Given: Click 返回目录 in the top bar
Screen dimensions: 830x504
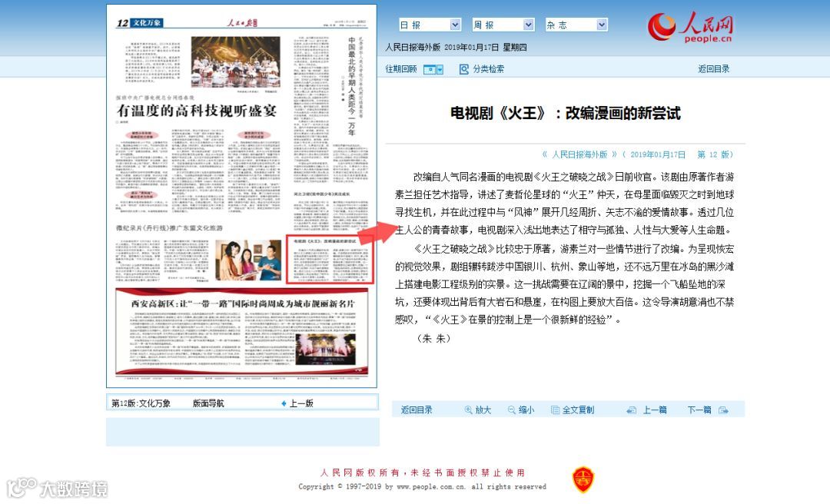Looking at the screenshot, I should [x=713, y=69].
